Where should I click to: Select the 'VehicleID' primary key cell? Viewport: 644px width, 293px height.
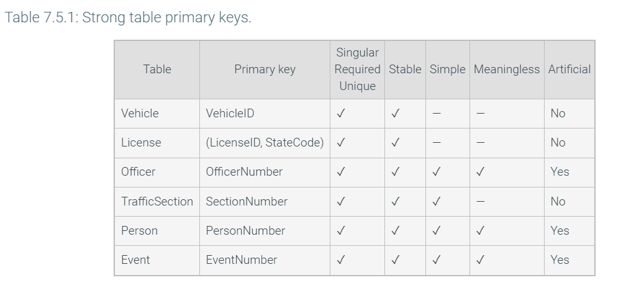point(230,114)
